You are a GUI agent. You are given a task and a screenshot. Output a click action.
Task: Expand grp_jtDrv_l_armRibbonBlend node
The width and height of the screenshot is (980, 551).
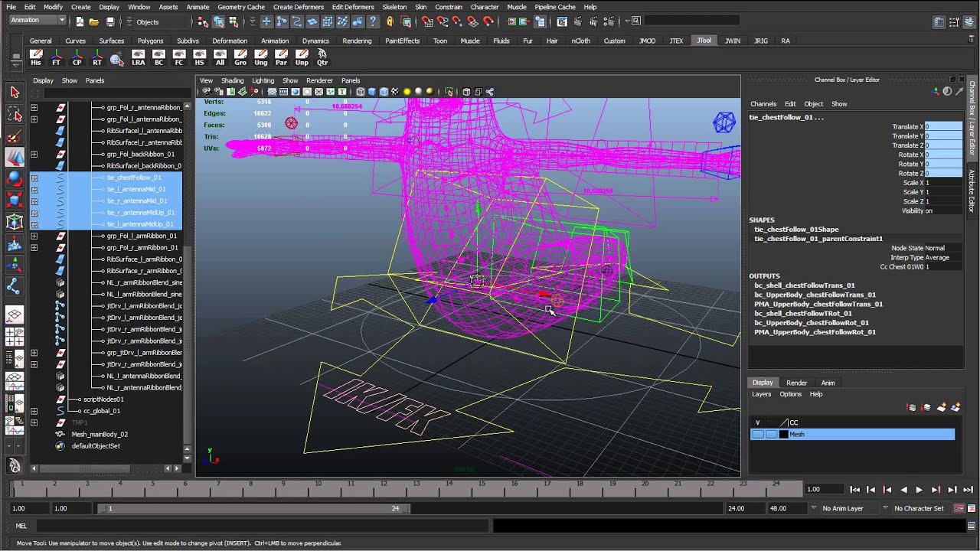click(x=34, y=353)
